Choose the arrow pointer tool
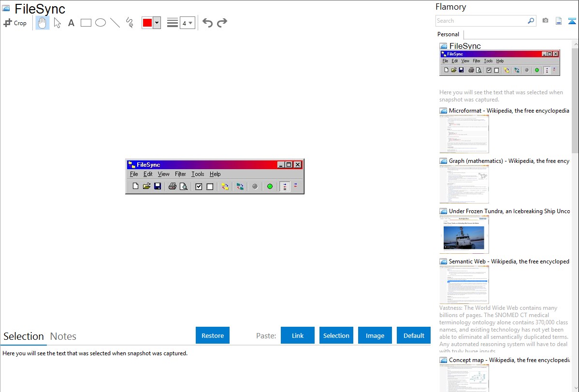579x392 pixels. tap(58, 23)
